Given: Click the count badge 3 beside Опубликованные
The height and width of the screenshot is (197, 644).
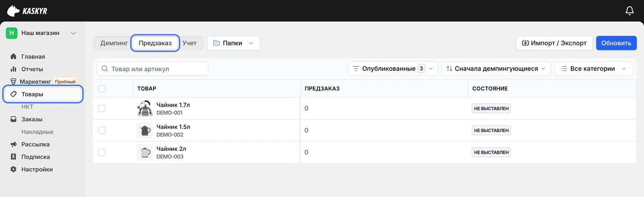Looking at the screenshot, I should [421, 69].
